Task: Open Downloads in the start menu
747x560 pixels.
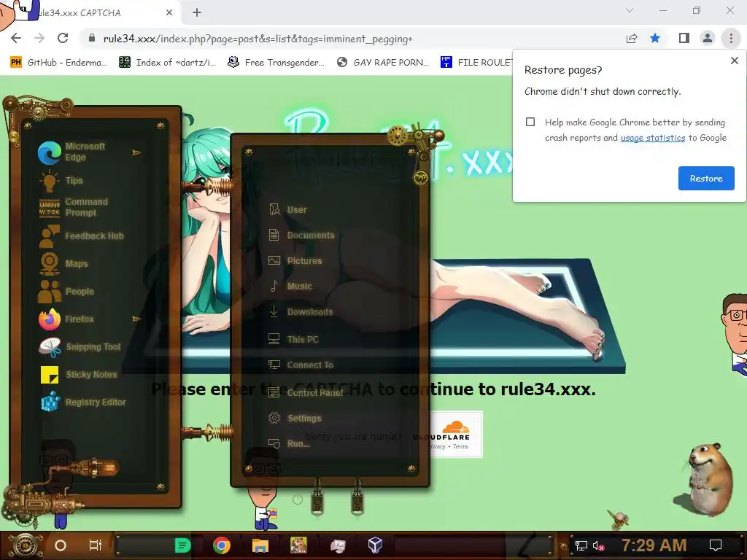Action: coord(301,312)
